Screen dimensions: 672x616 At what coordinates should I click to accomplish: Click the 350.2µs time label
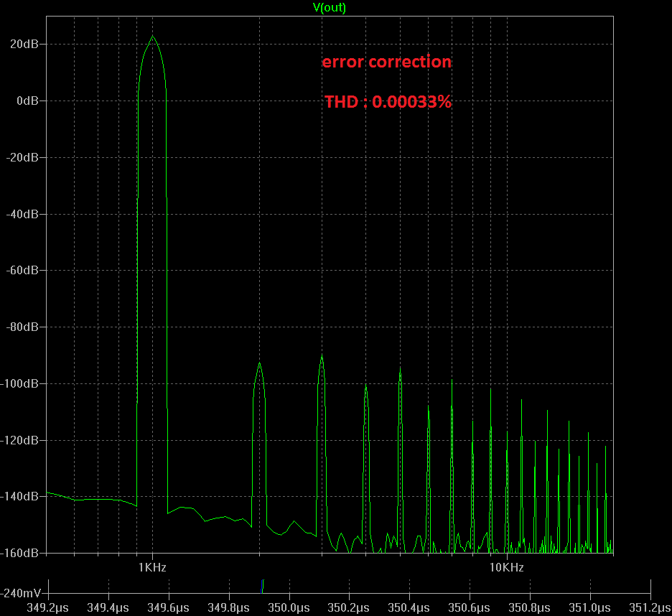[x=349, y=608]
